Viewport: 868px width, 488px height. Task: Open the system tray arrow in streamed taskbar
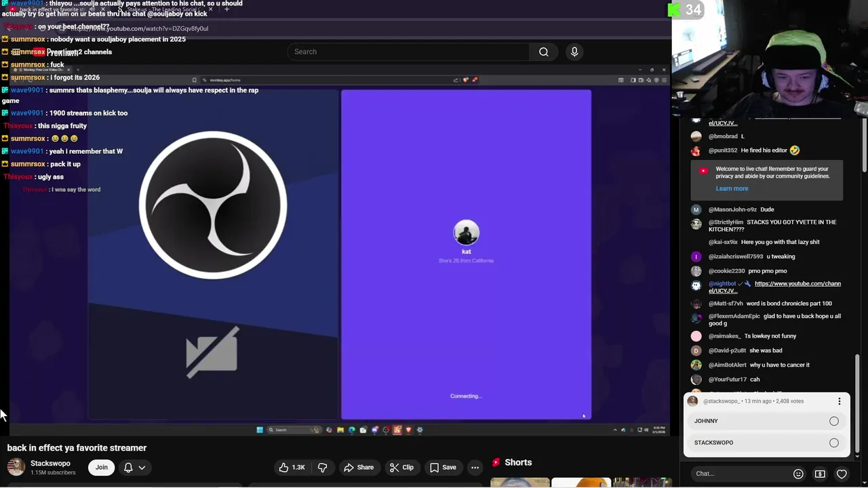coord(615,430)
